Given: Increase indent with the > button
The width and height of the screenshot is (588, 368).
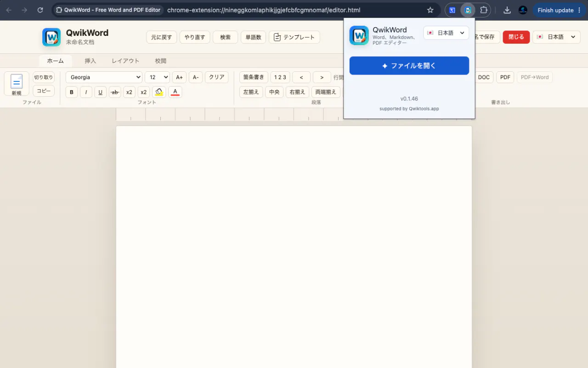Looking at the screenshot, I should pyautogui.click(x=322, y=77).
